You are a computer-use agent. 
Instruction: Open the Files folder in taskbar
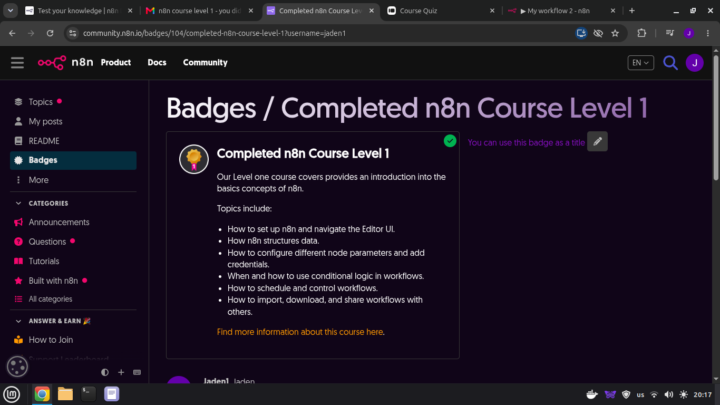point(65,394)
